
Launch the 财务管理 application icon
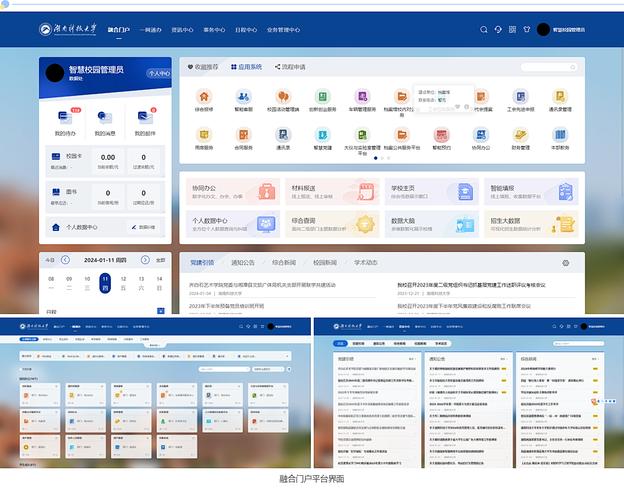[520, 135]
